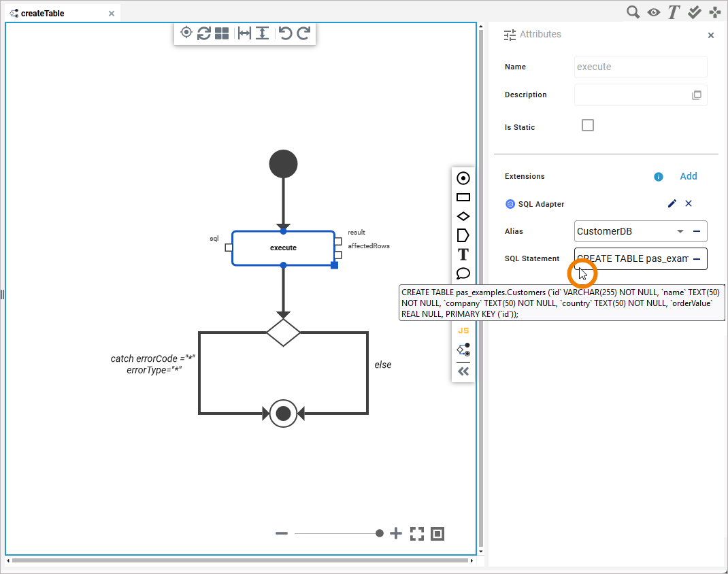Click the undo arrow in diagram toolbar
The height and width of the screenshot is (574, 728).
pyautogui.click(x=286, y=33)
